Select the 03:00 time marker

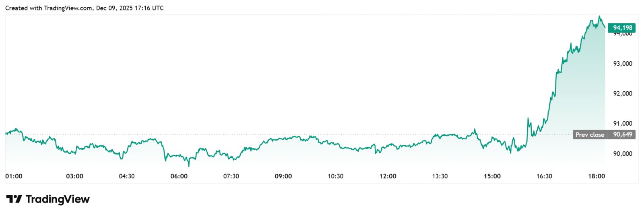[74, 176]
